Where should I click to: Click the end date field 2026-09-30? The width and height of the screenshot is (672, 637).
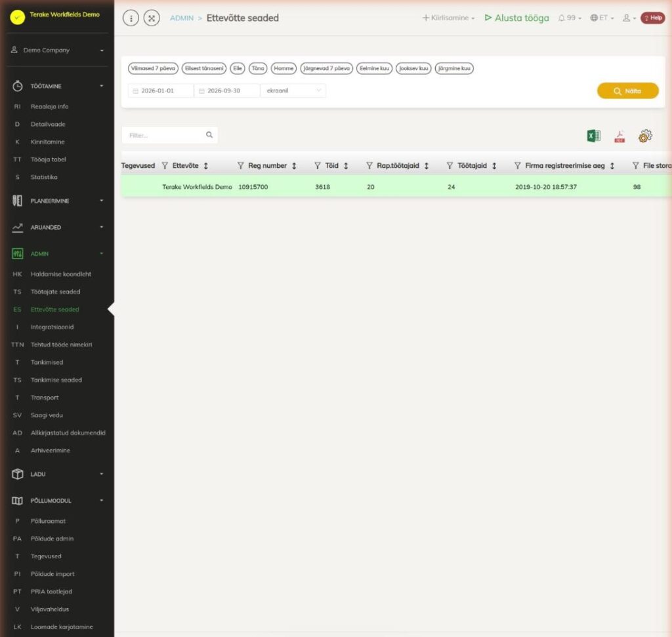[226, 91]
